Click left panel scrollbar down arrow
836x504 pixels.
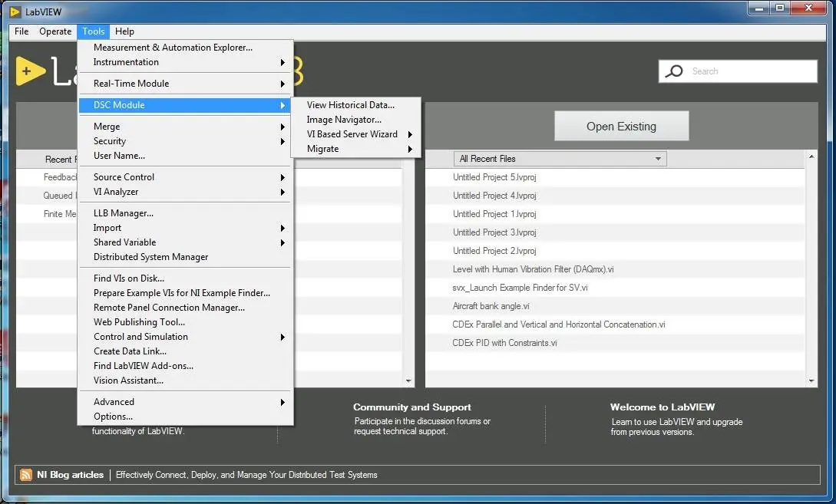408,381
